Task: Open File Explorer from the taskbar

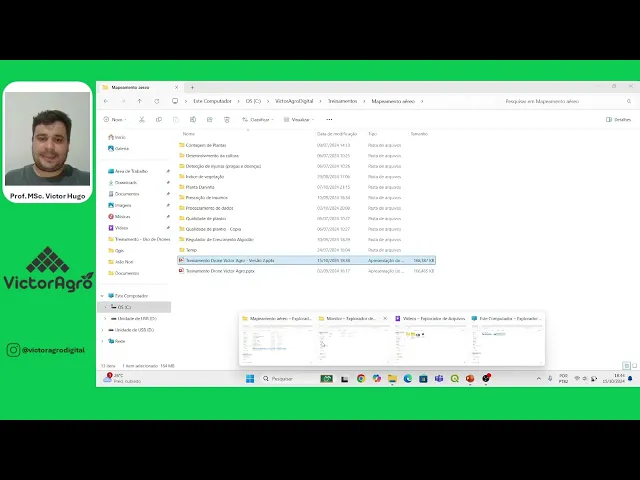Action: (392, 379)
